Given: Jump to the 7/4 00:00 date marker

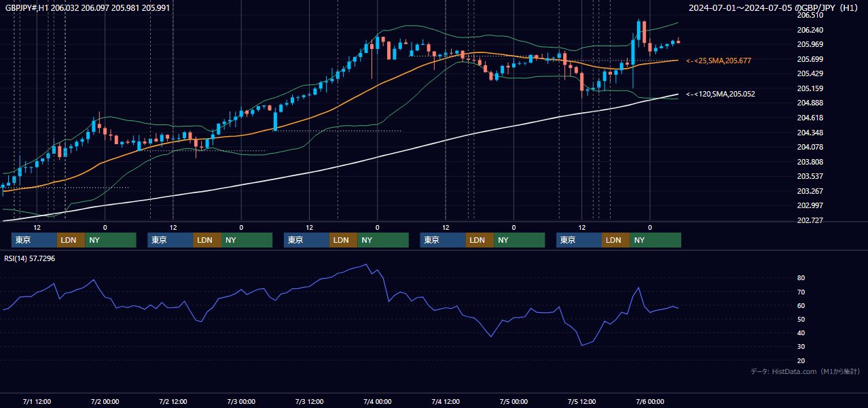Looking at the screenshot, I should point(377,401).
